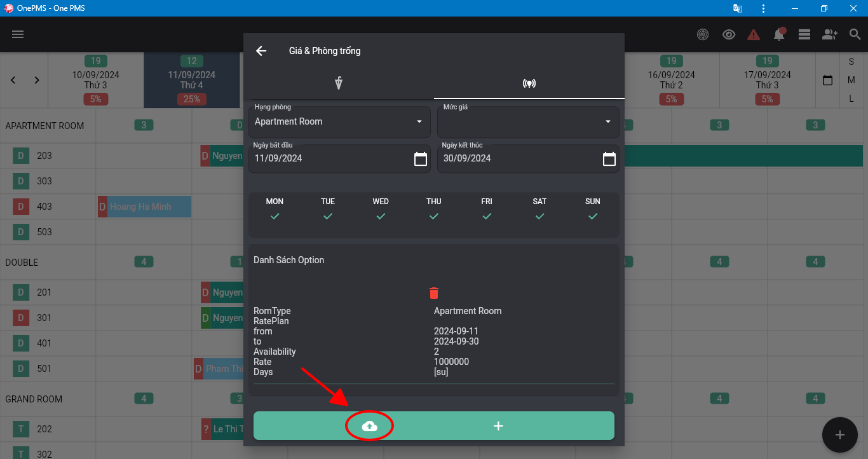Delete the Apartment Room option with trash icon
The width and height of the screenshot is (868, 459).
coord(434,293)
